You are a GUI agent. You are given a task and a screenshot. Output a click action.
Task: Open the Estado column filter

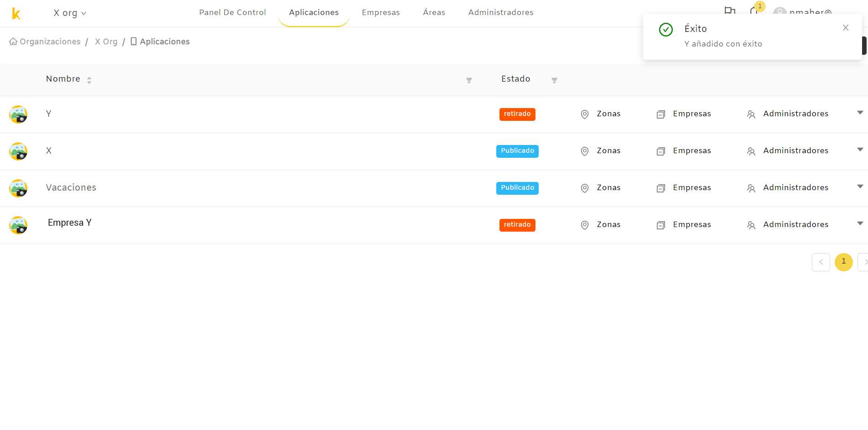pos(554,80)
